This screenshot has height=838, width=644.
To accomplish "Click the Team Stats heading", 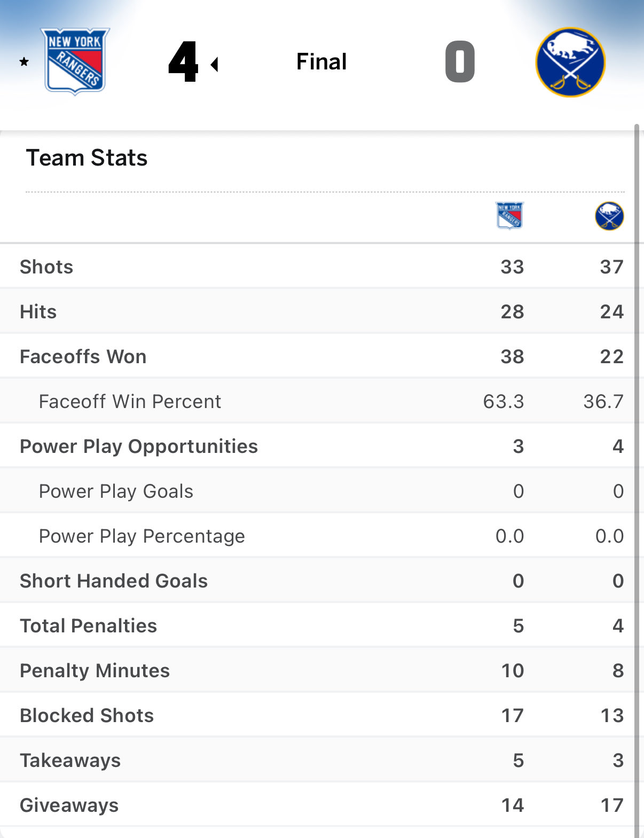I will [x=87, y=158].
